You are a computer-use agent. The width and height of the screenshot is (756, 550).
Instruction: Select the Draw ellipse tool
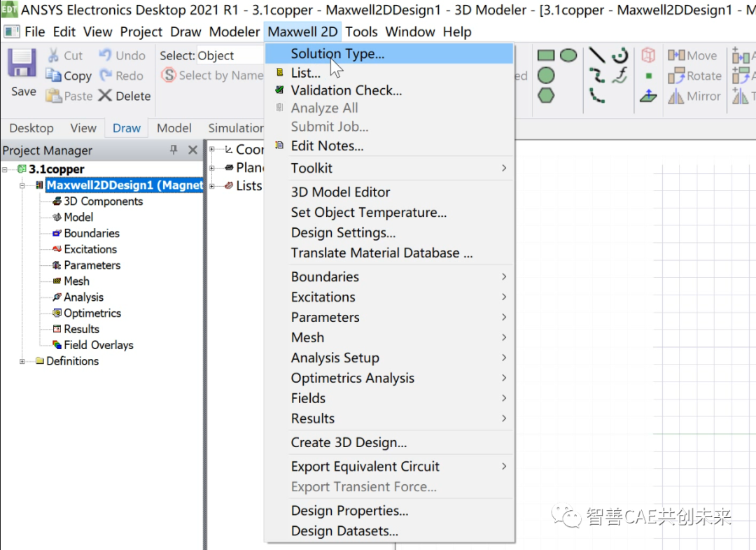click(x=568, y=55)
